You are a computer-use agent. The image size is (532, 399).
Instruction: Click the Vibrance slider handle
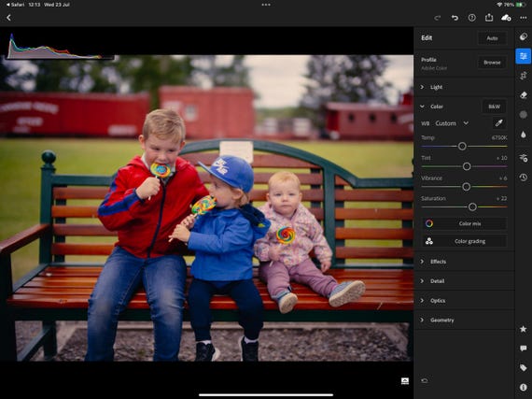click(x=466, y=187)
